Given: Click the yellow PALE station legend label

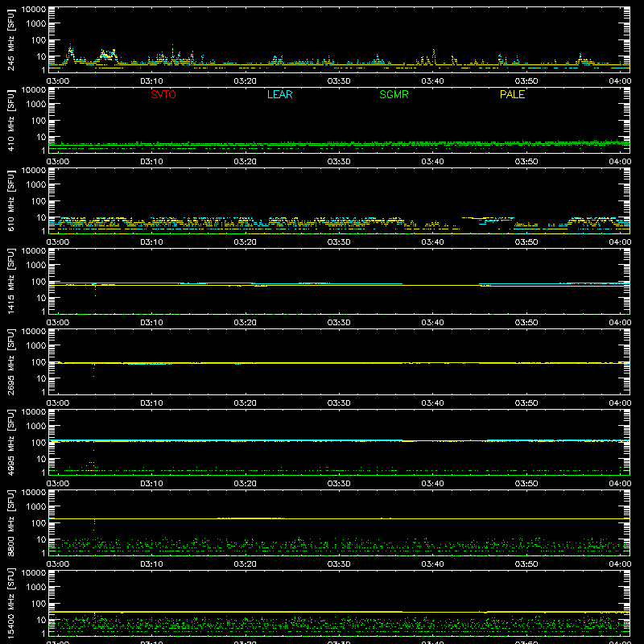Looking at the screenshot, I should pyautogui.click(x=512, y=94).
